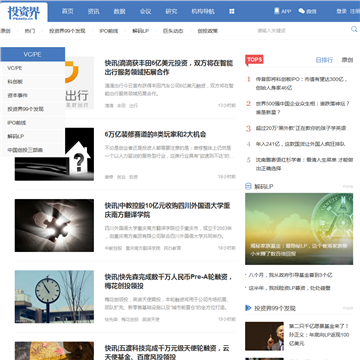This screenshot has width=360, height=360.
Task: Click more beside 投资界99个发现 heading
Action: coord(348,308)
